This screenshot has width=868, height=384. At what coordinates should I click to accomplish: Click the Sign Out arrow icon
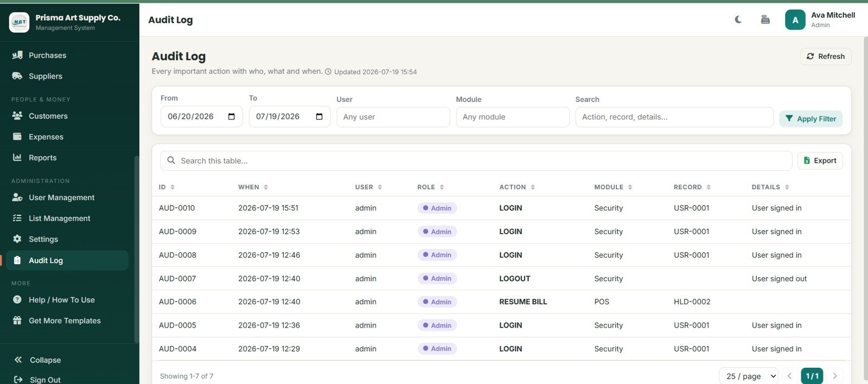[18, 380]
